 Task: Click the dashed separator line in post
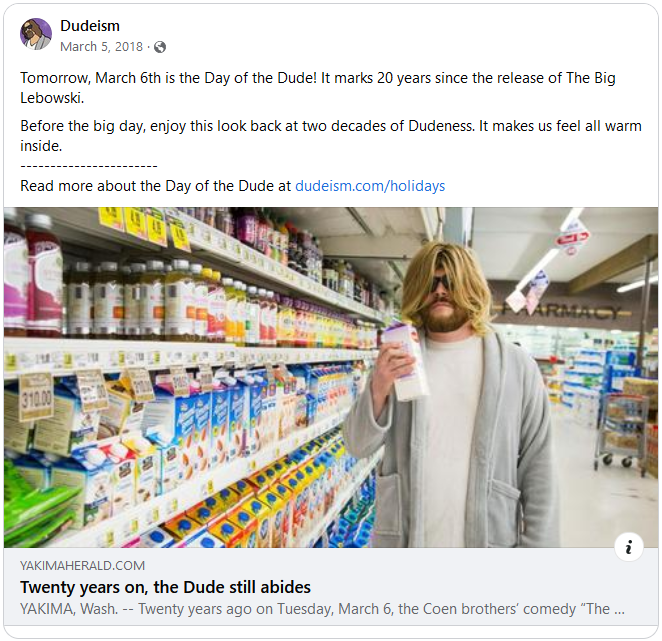[x=89, y=166]
